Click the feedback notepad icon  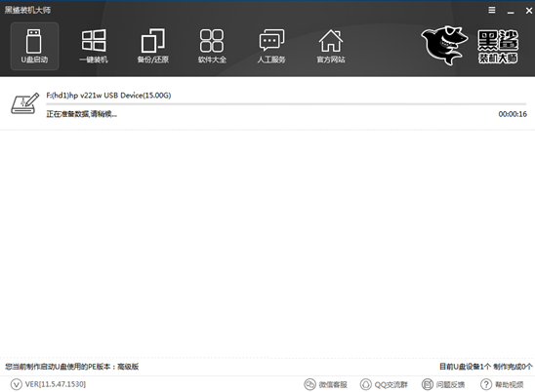point(428,384)
